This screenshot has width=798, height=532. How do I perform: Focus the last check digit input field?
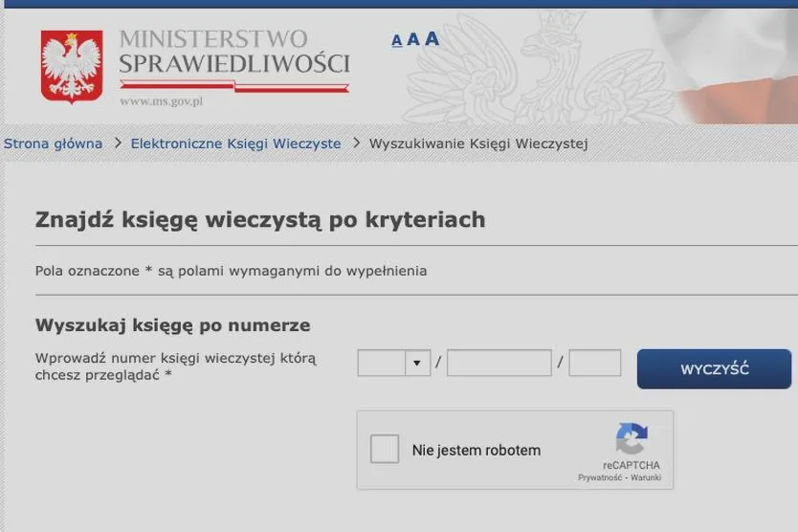pos(594,363)
